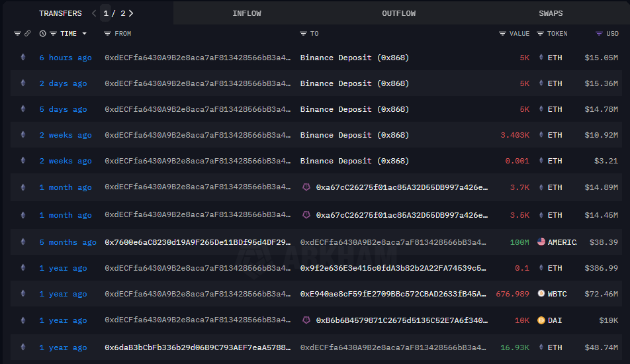The image size is (630, 364).
Task: Click the $386.99 USD amount
Action: tap(601, 268)
